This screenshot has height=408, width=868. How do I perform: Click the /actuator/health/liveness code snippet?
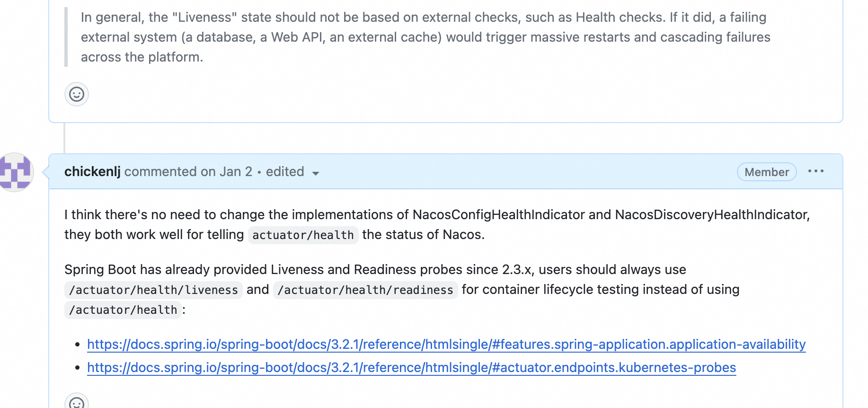coord(153,290)
